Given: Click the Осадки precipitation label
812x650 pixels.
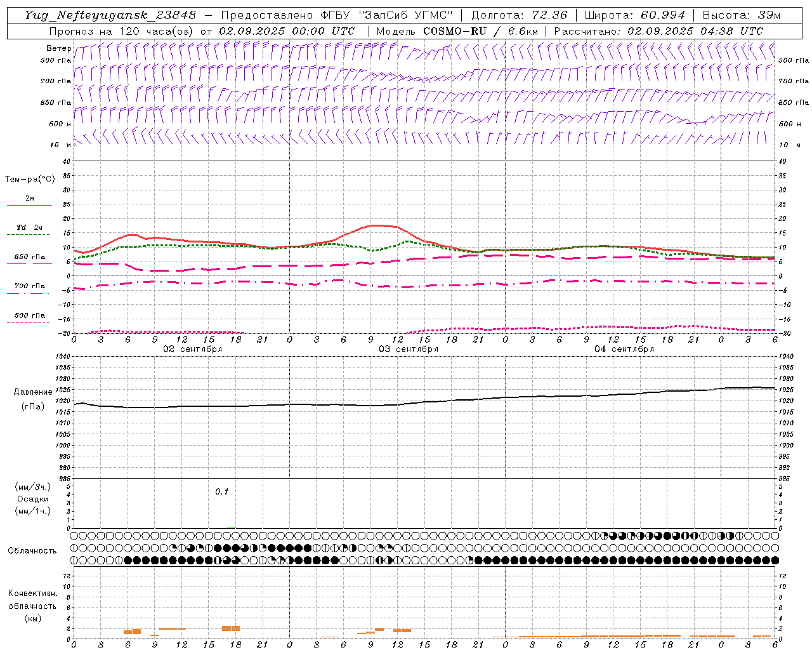Looking at the screenshot, I should (x=33, y=499).
